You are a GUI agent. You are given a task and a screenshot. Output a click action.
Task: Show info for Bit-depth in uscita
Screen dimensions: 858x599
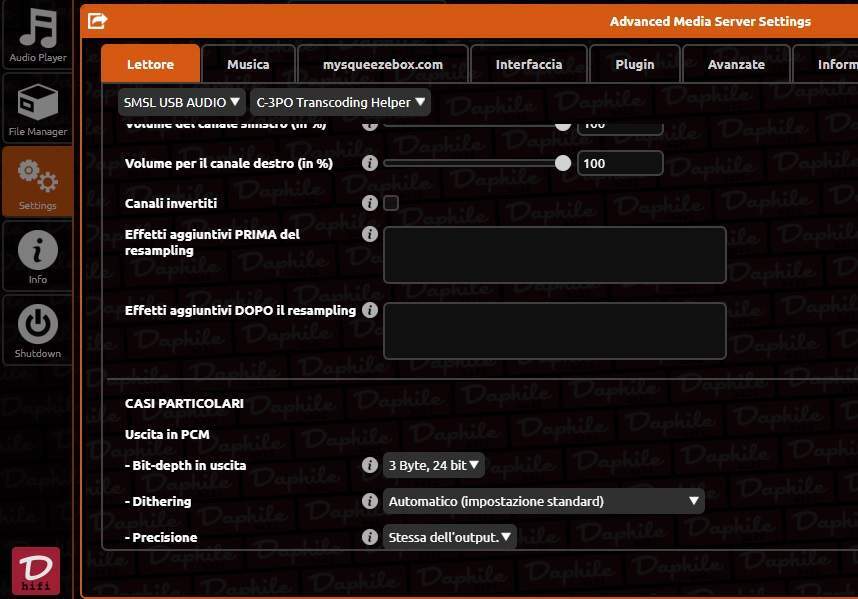pyautogui.click(x=370, y=465)
